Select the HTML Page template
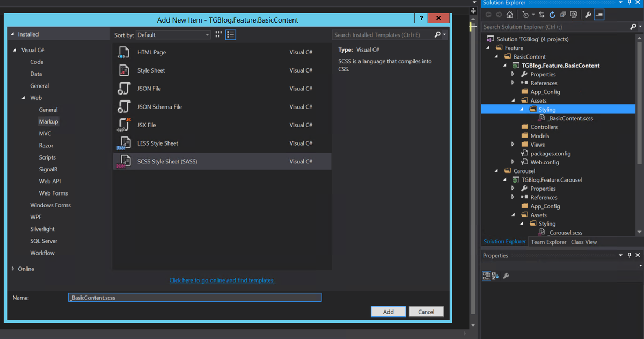 (x=222, y=52)
